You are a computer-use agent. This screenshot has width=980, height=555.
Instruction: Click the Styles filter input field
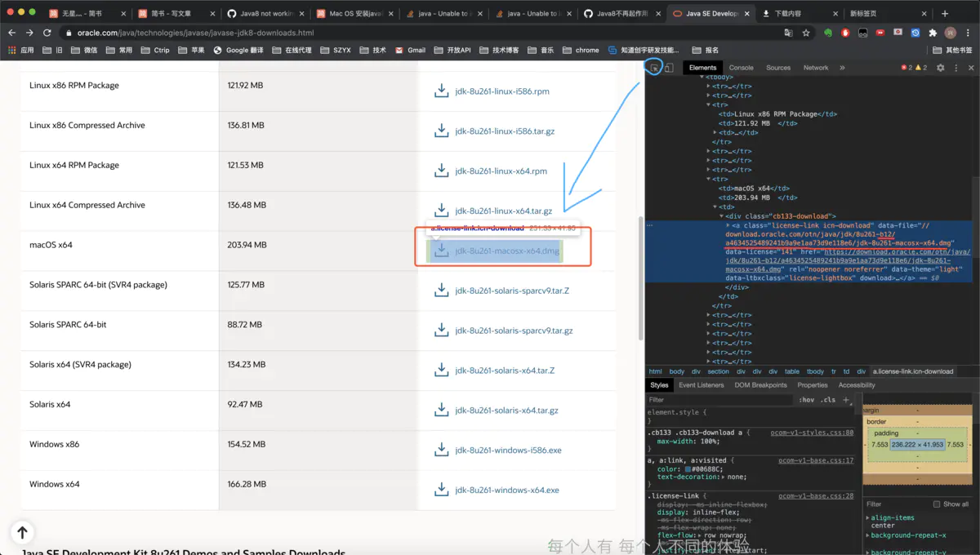719,400
